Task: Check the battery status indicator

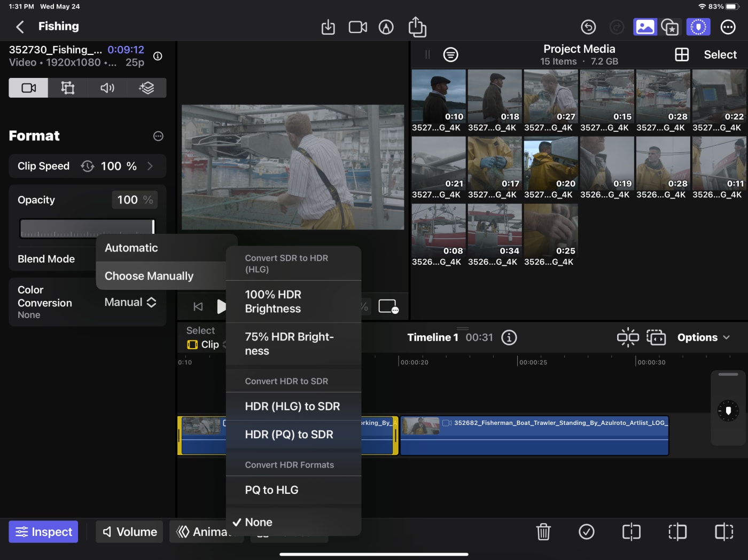Action: 731,6
